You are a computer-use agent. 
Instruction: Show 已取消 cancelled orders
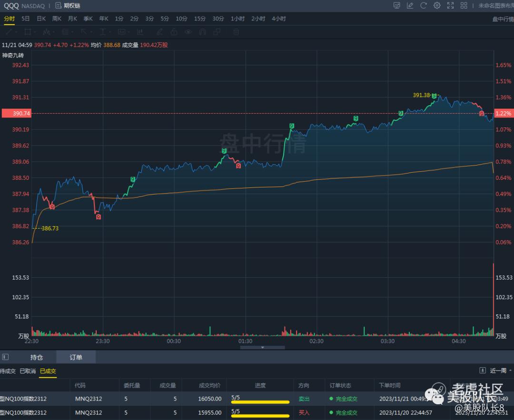pyautogui.click(x=28, y=371)
